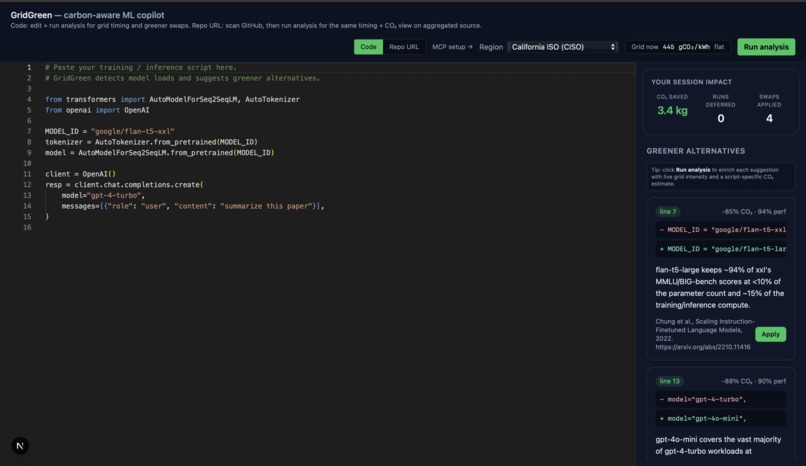Click the first comment line in editor
Image resolution: width=806 pixels, height=466 pixels.
pyautogui.click(x=140, y=67)
